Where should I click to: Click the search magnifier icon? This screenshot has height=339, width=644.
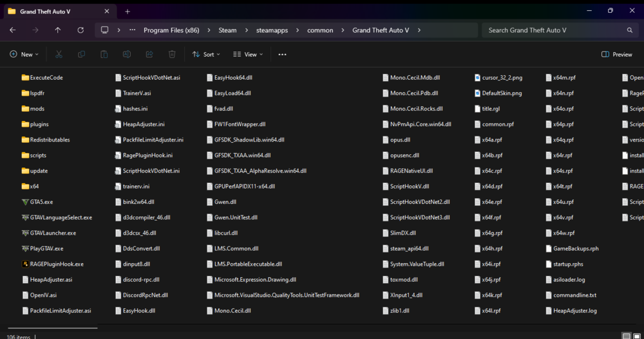[x=630, y=30]
